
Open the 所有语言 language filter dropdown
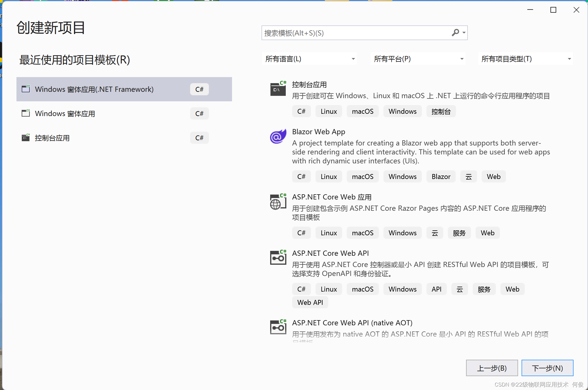click(309, 59)
